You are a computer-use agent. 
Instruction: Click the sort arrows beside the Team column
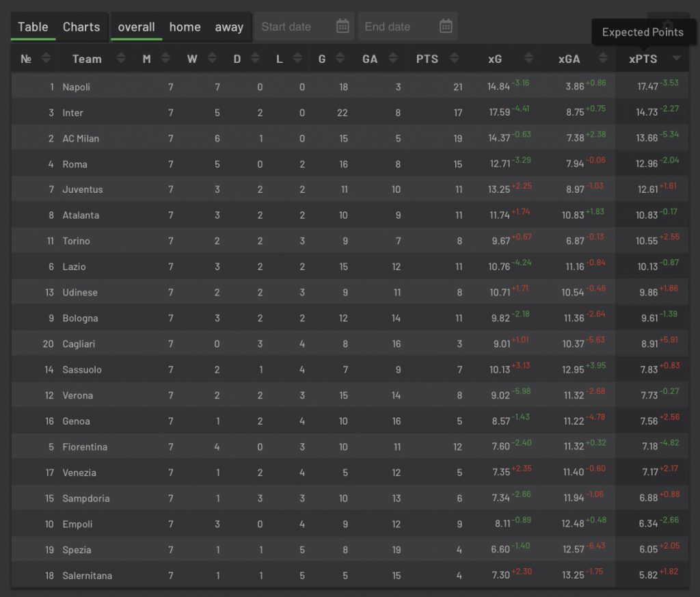click(121, 59)
